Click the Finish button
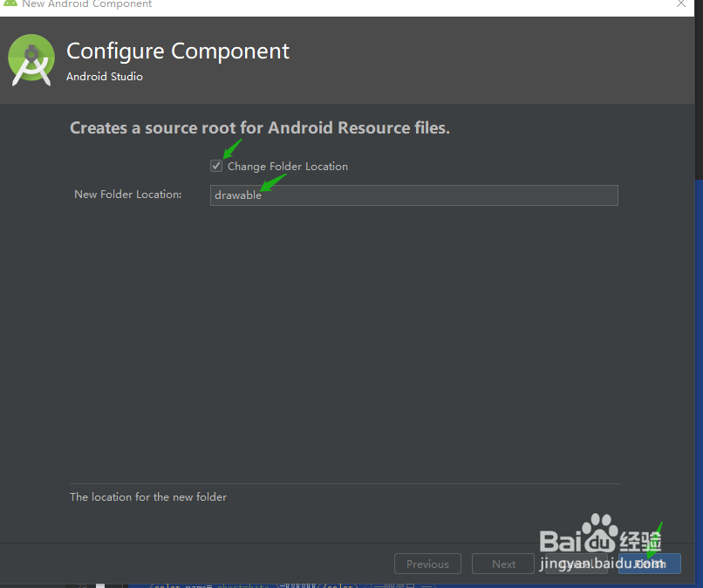Image resolution: width=703 pixels, height=588 pixels. [x=650, y=564]
